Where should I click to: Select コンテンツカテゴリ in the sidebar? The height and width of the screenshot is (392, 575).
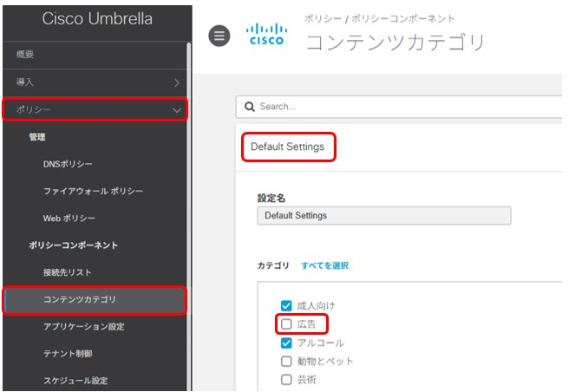95,300
